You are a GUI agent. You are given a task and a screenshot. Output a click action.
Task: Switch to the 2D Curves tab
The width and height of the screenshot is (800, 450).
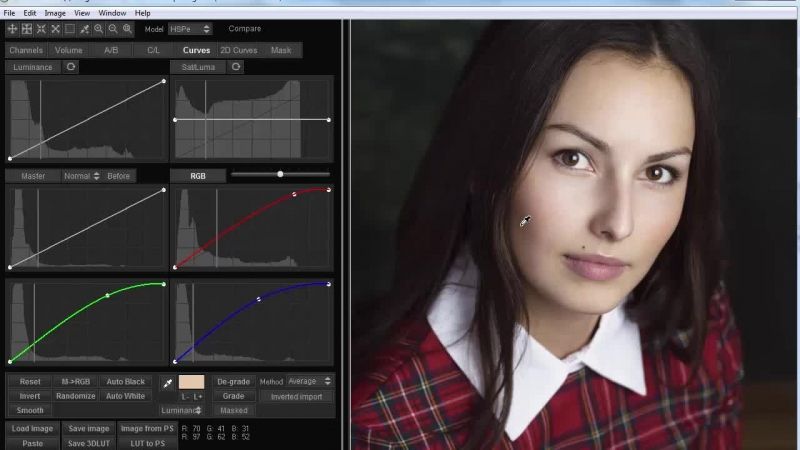pyautogui.click(x=238, y=50)
